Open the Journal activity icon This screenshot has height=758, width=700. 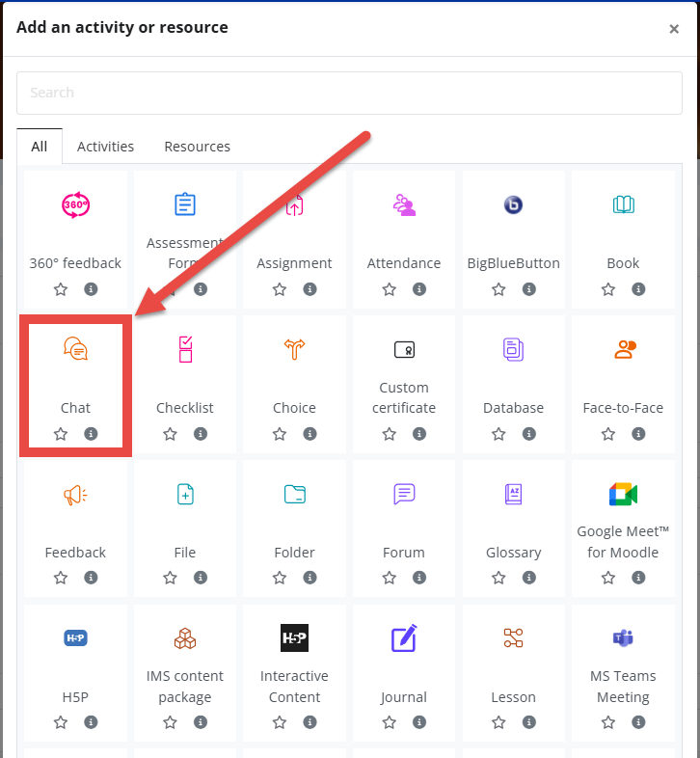coord(404,638)
